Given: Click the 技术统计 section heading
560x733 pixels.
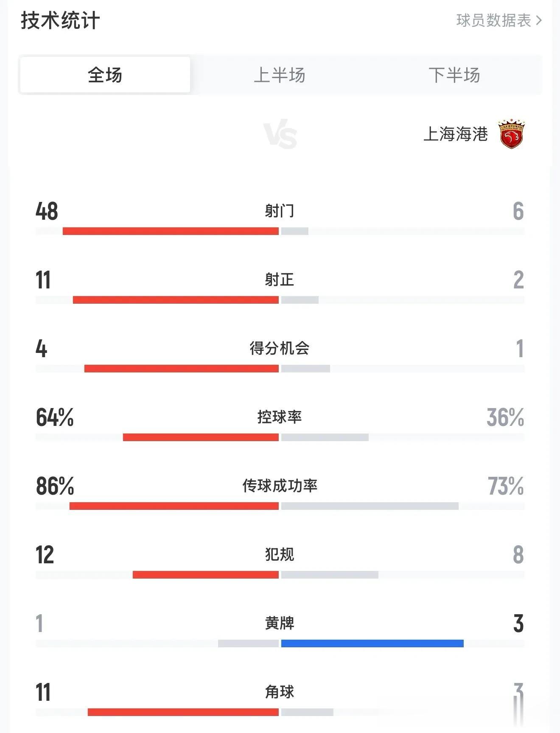Looking at the screenshot, I should coord(60,20).
